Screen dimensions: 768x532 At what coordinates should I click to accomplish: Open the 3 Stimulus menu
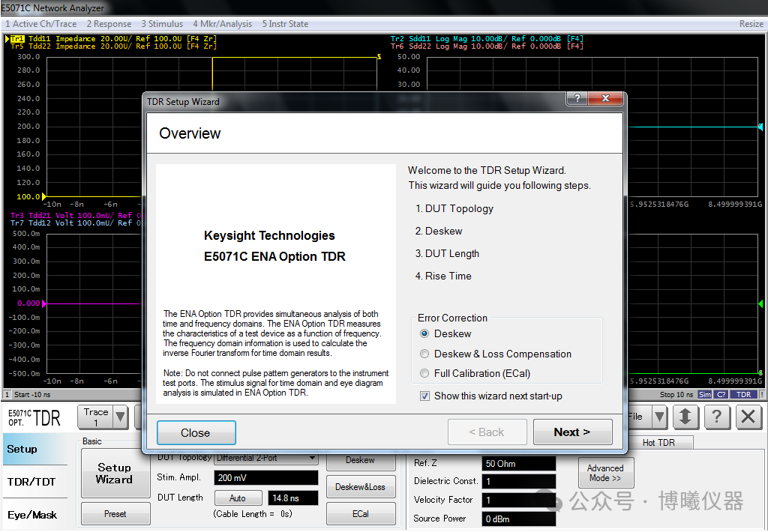pos(162,24)
